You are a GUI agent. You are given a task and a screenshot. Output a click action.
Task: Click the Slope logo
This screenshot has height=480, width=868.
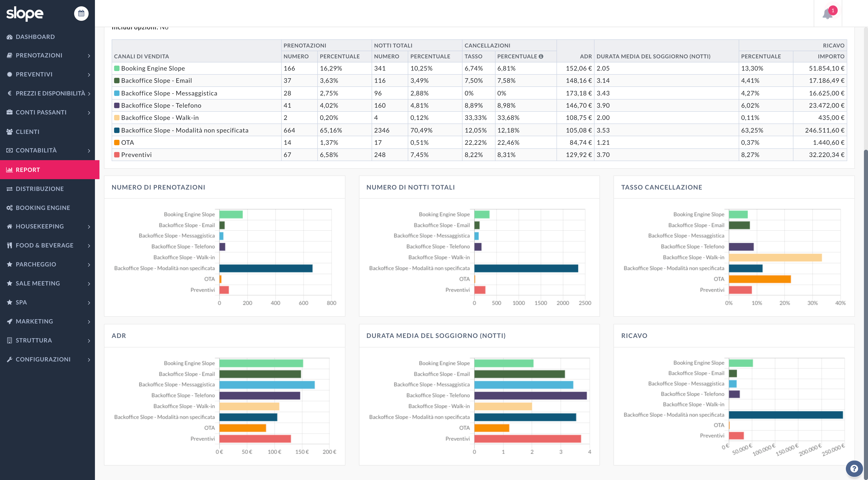pyautogui.click(x=25, y=14)
